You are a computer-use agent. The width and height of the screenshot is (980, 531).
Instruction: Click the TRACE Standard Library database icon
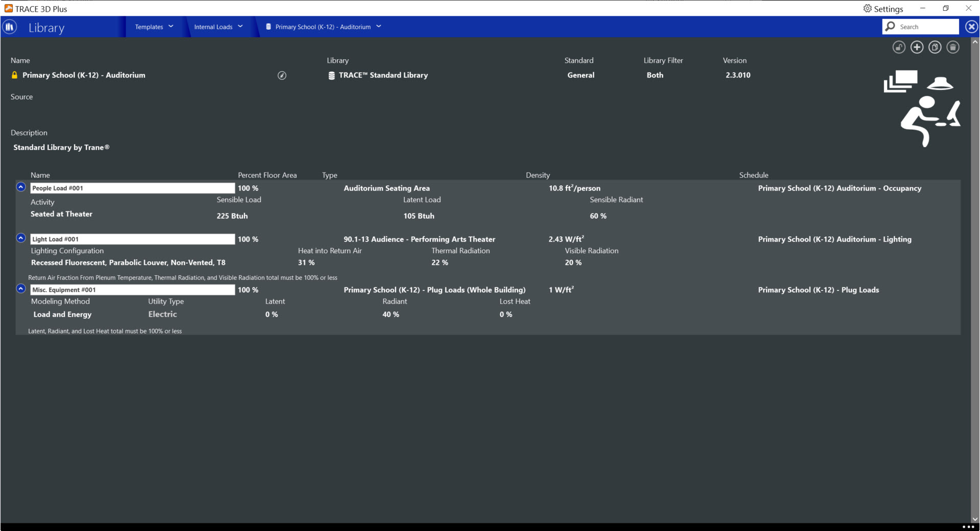[331, 75]
